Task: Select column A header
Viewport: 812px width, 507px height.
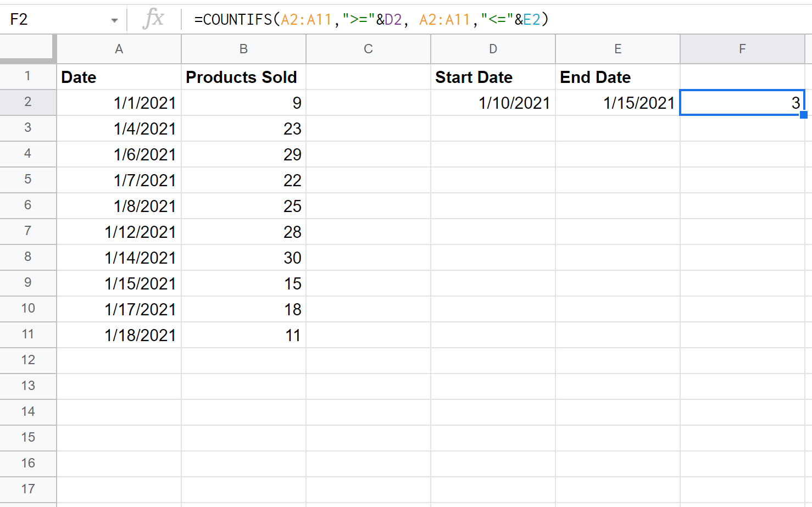Action: (x=119, y=49)
